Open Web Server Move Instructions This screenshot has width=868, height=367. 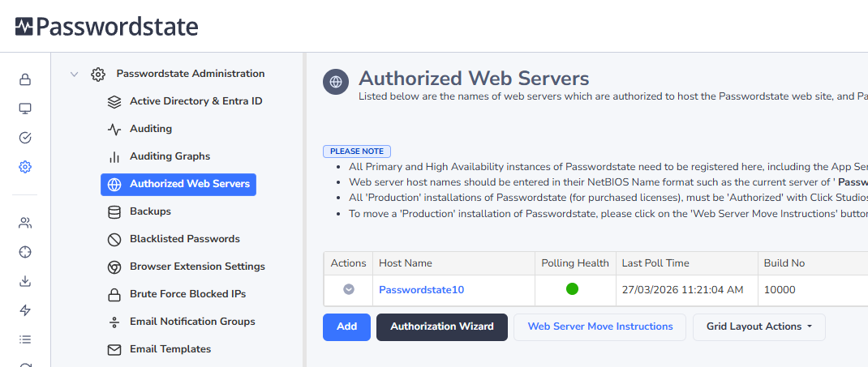coord(600,326)
